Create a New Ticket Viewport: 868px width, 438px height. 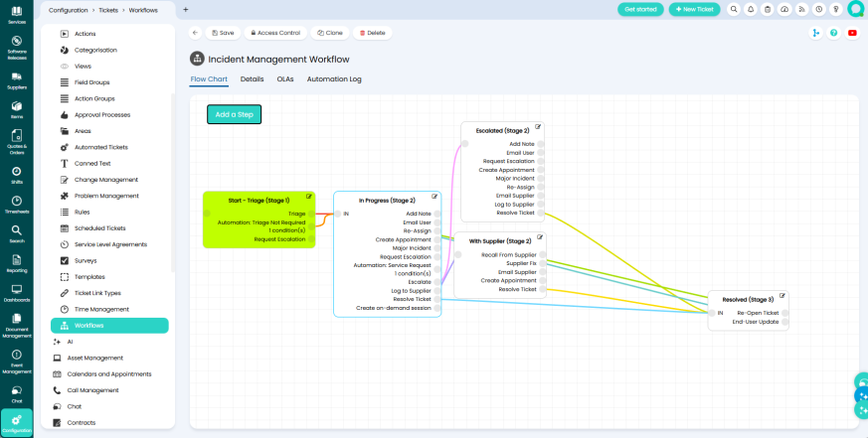(694, 9)
